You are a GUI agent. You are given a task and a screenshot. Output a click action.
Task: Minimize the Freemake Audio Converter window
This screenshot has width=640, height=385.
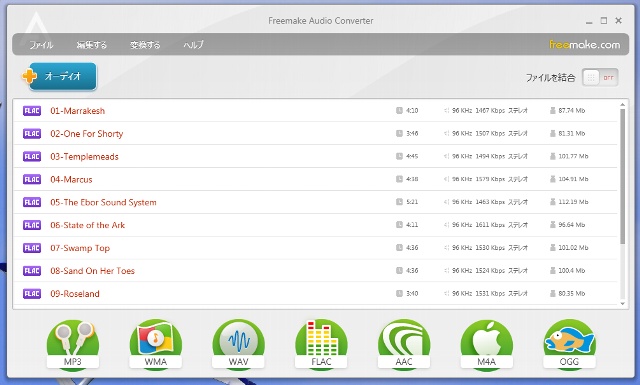[589, 22]
